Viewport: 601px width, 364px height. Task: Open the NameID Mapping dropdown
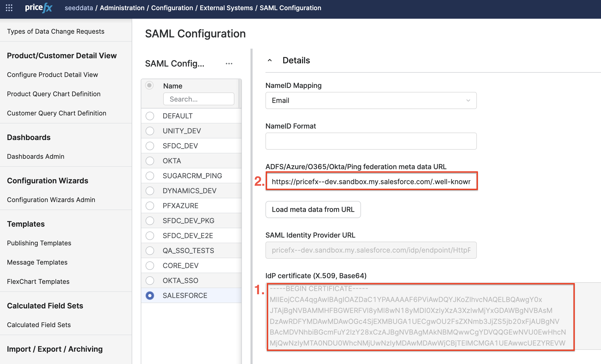click(371, 100)
